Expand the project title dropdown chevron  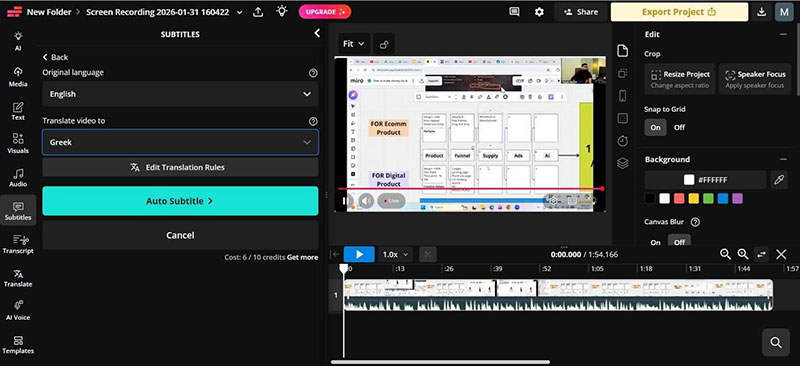[x=240, y=12]
